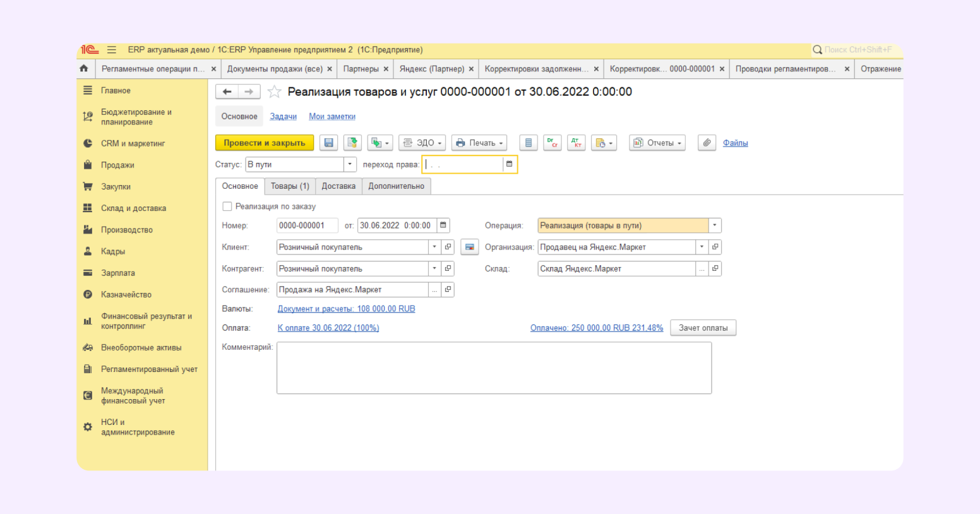Attach a file with the paperclip icon
Viewport: 980px width, 514px height.
point(707,143)
